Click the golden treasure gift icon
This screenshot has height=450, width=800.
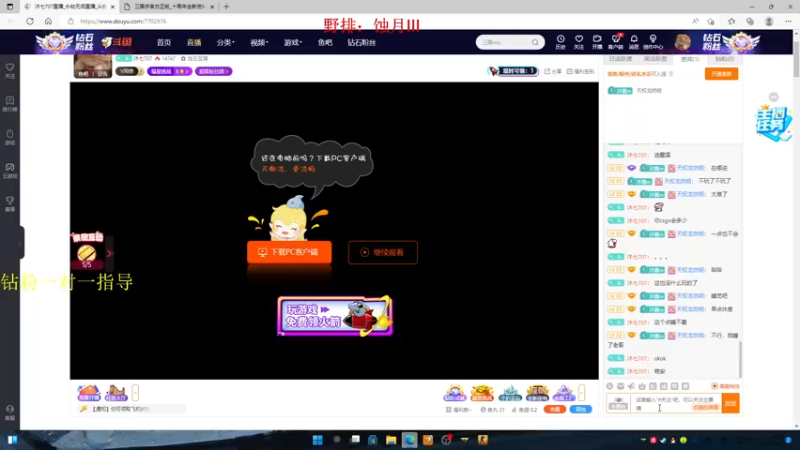tap(482, 392)
